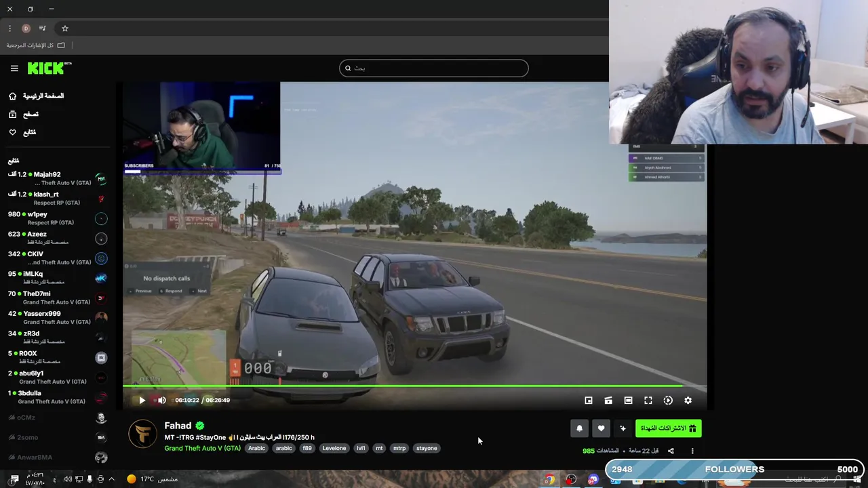Seek on the green video progress bar

pos(414,386)
